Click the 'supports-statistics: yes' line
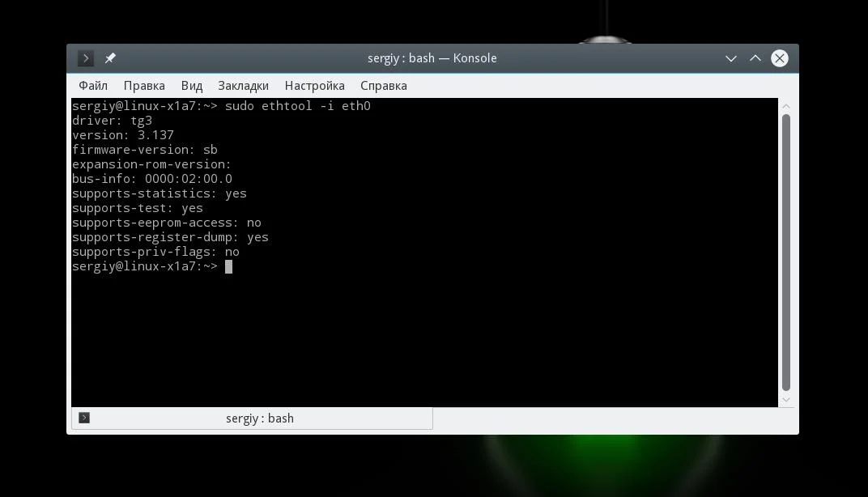The image size is (868, 497). (160, 193)
